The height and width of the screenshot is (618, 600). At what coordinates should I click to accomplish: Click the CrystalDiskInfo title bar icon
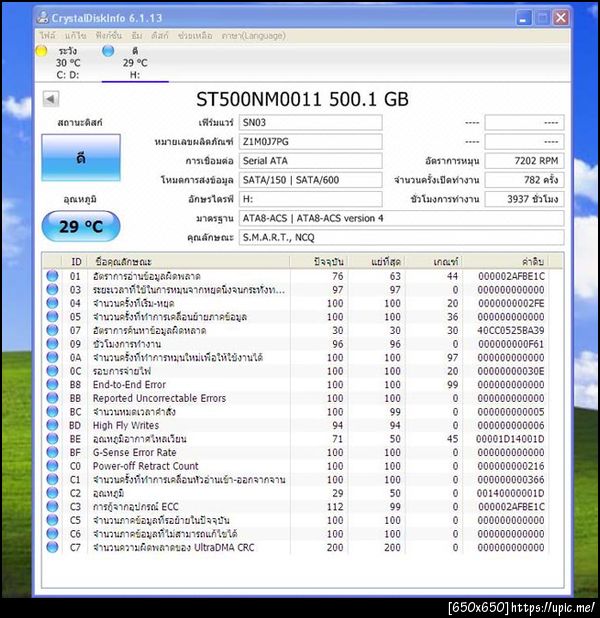[43, 17]
